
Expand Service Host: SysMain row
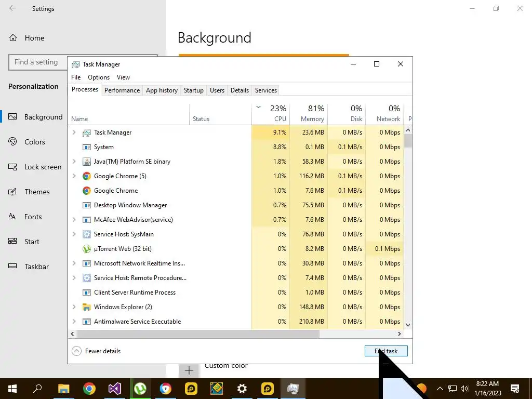tap(74, 234)
